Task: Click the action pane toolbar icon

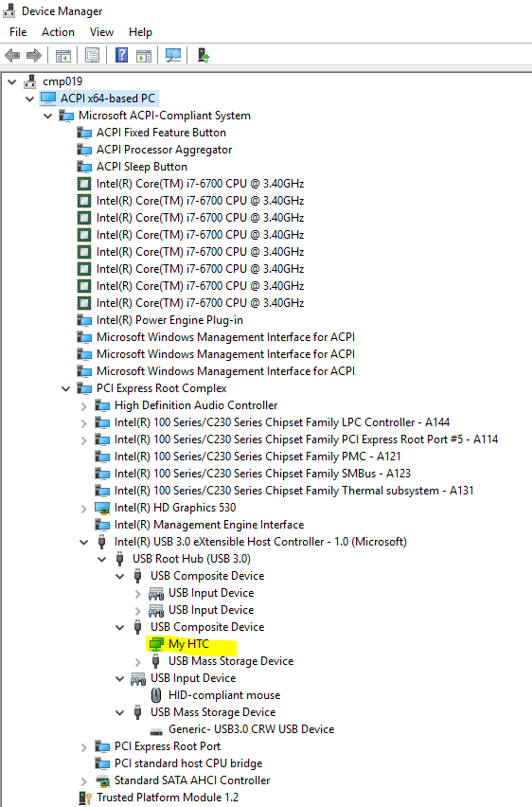Action: point(144,55)
